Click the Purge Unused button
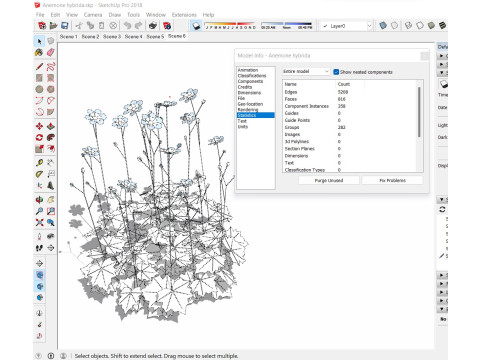Image resolution: width=480 pixels, height=360 pixels. [329, 180]
